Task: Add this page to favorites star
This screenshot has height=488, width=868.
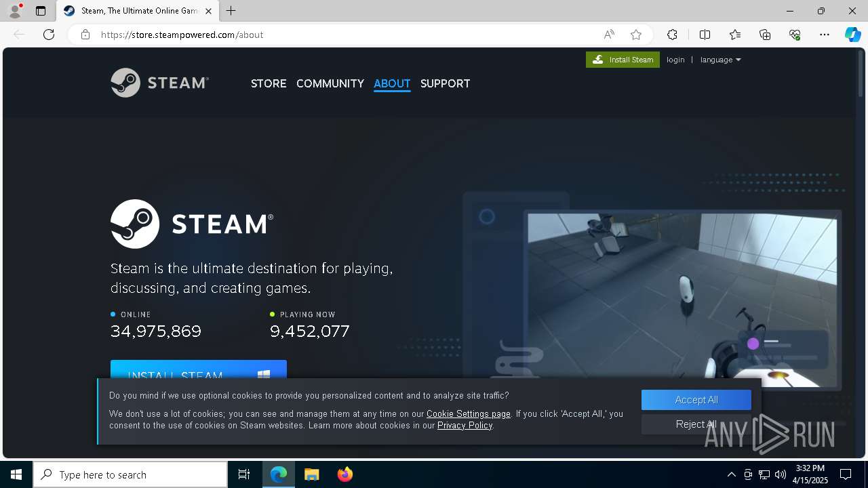Action: pos(636,35)
